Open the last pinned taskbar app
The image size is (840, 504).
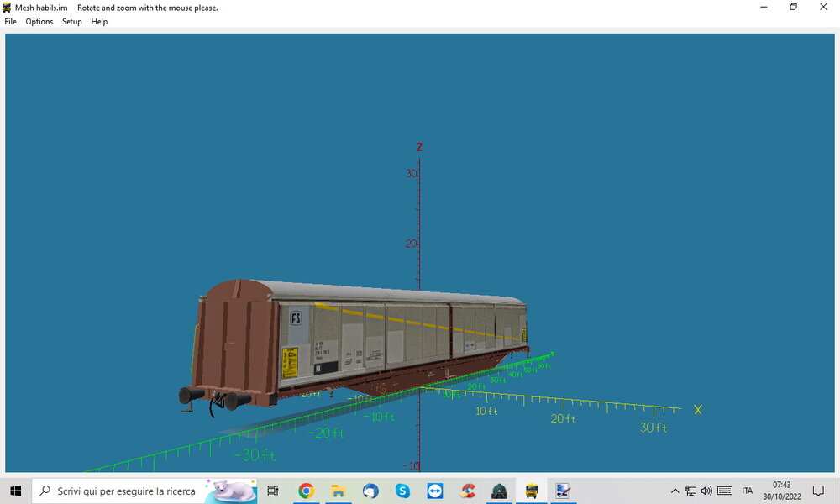(x=563, y=491)
